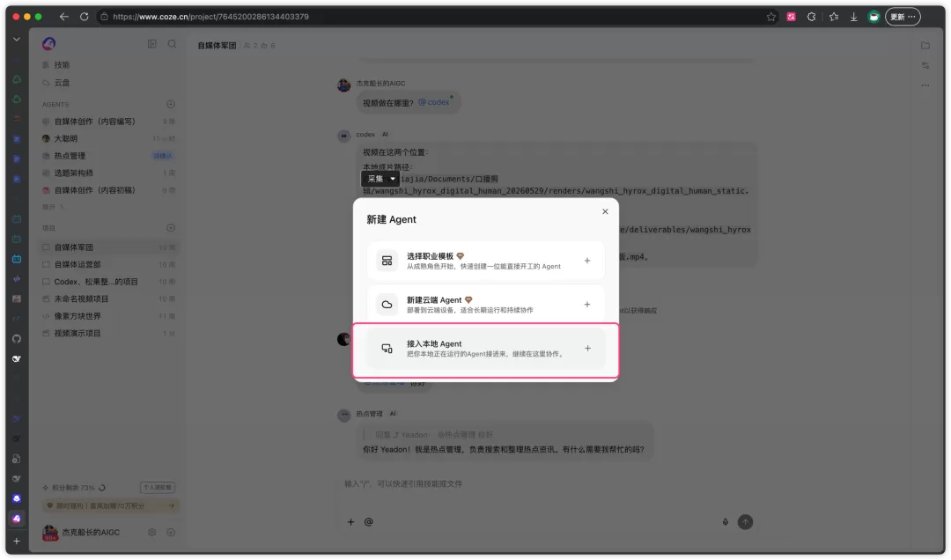The width and height of the screenshot is (951, 560).
Task: Open project 未命名视频项目
Action: click(x=109, y=299)
